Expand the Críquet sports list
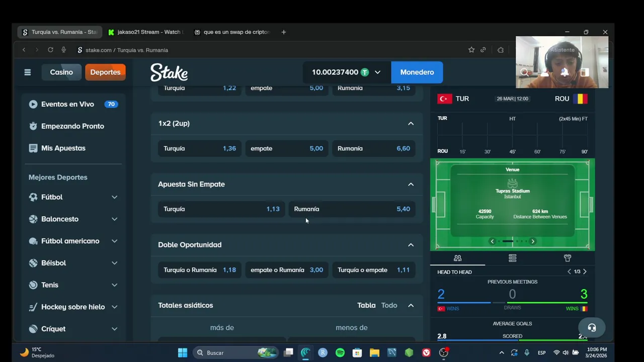 114,329
